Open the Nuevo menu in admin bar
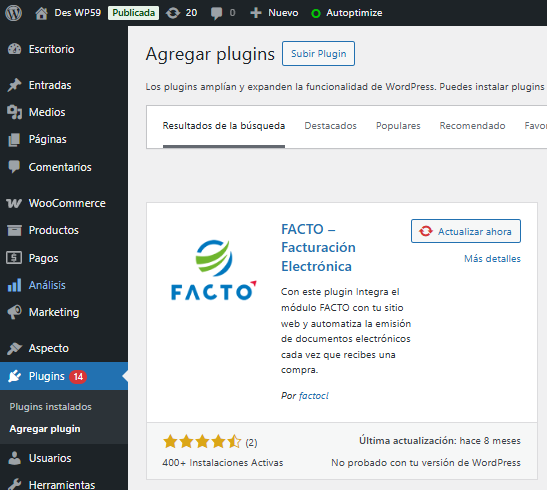The width and height of the screenshot is (547, 490). [x=283, y=13]
